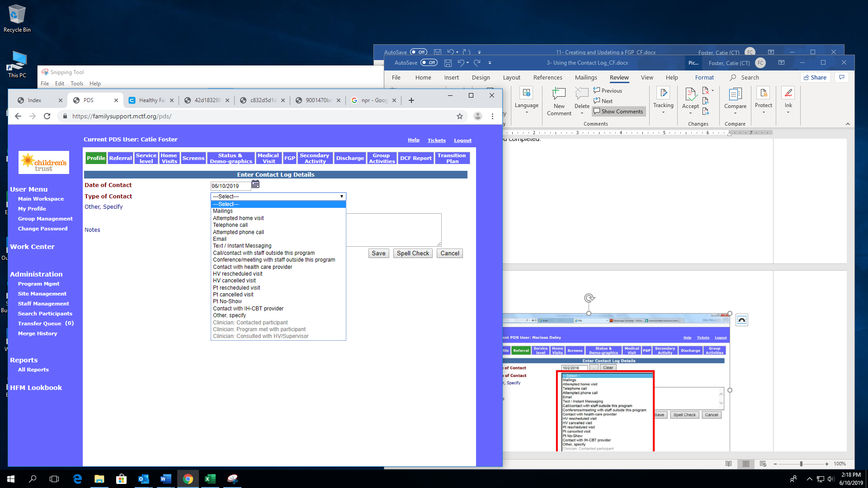Open the Tools menu in Snipping Tool

(x=76, y=84)
